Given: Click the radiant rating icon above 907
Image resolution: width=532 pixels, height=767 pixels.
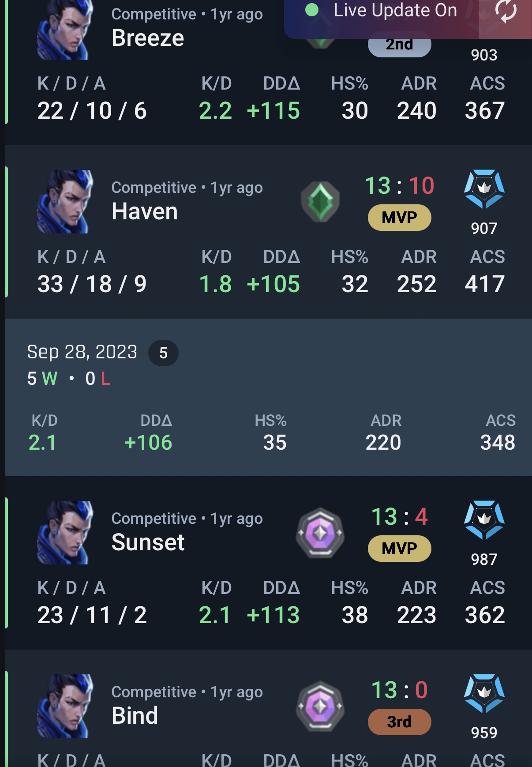Looking at the screenshot, I should click(484, 189).
